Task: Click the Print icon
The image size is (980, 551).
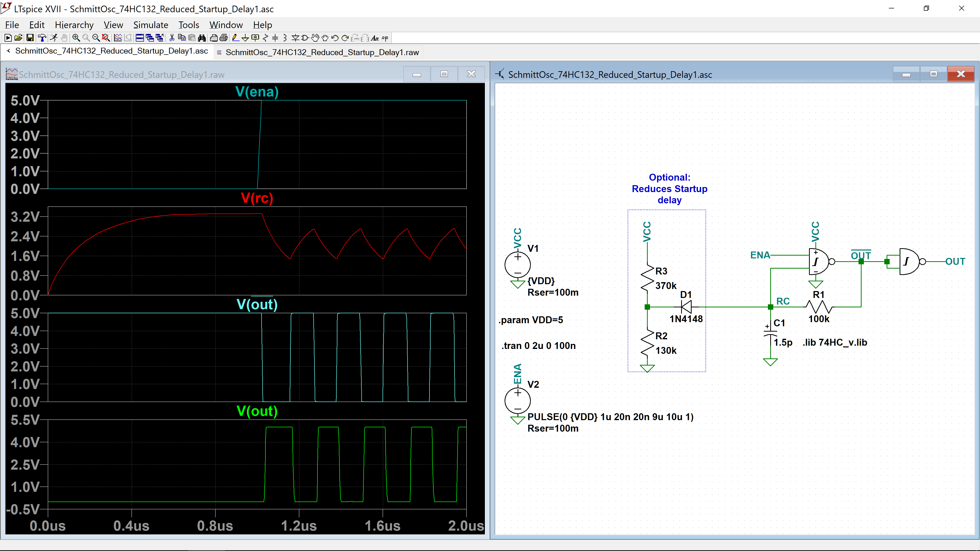Action: point(224,38)
